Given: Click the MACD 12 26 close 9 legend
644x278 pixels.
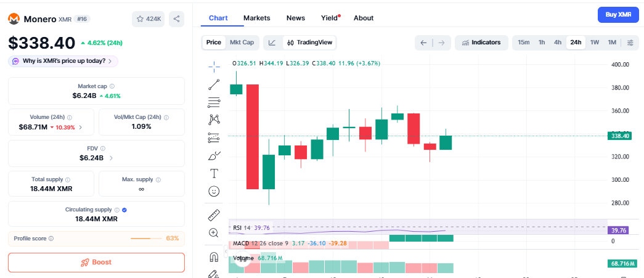Looking at the screenshot, I should (290, 243).
